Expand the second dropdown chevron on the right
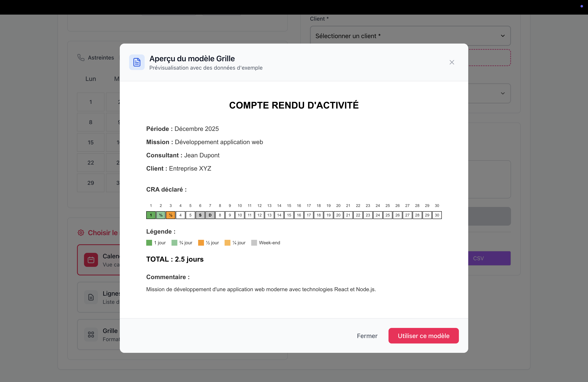This screenshot has width=588, height=382. (502, 93)
